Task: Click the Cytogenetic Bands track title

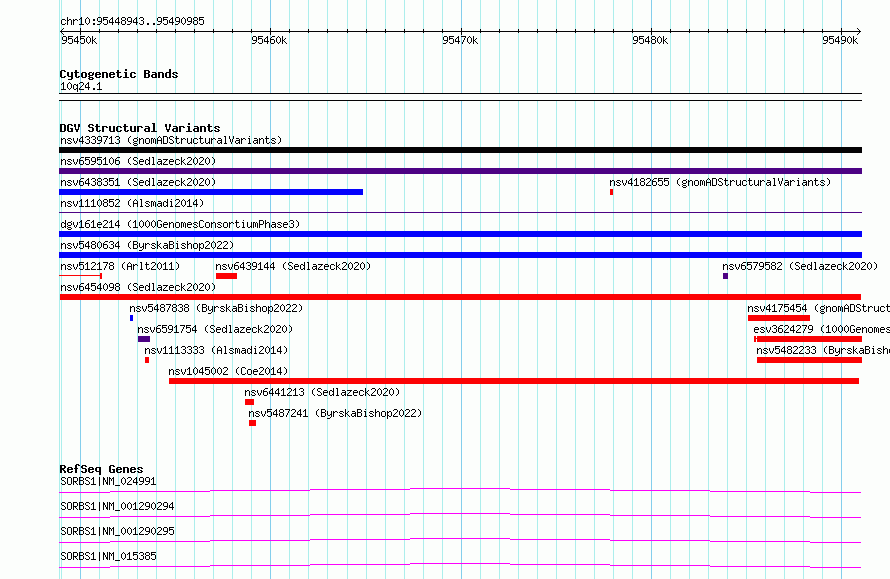Action: 119,74
